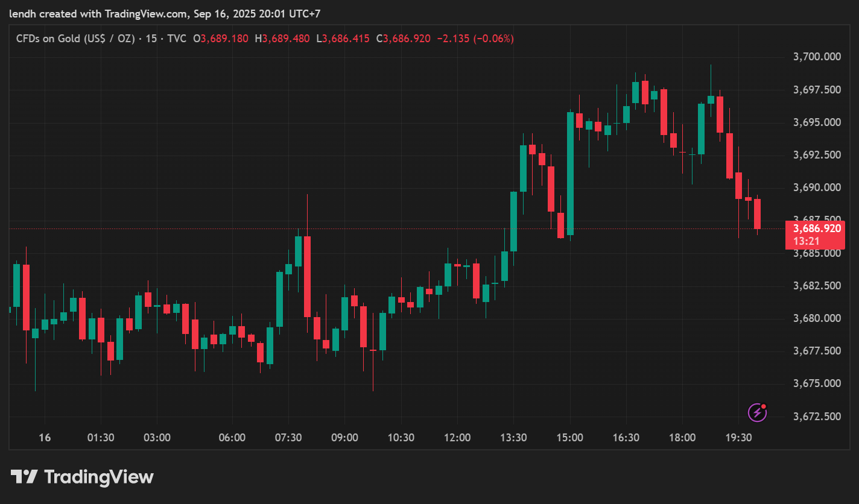Image resolution: width=859 pixels, height=504 pixels.
Task: Click the close value C3,686.920
Action: 403,39
